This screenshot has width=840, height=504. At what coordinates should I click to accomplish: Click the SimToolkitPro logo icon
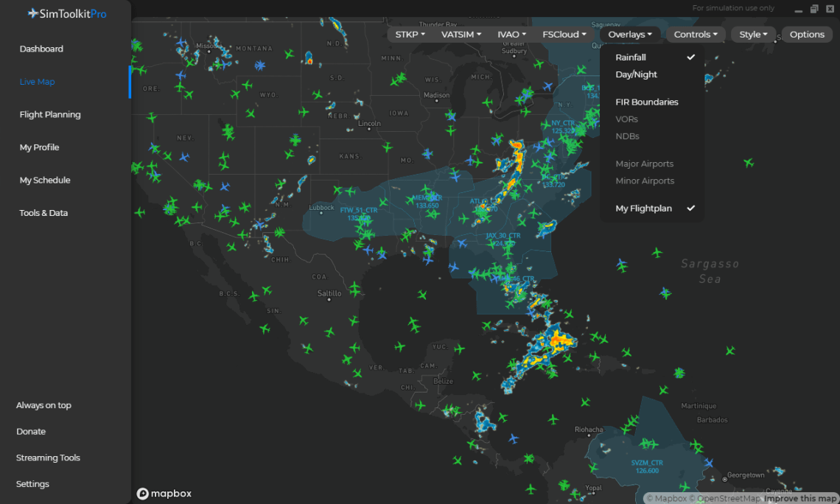(x=33, y=13)
